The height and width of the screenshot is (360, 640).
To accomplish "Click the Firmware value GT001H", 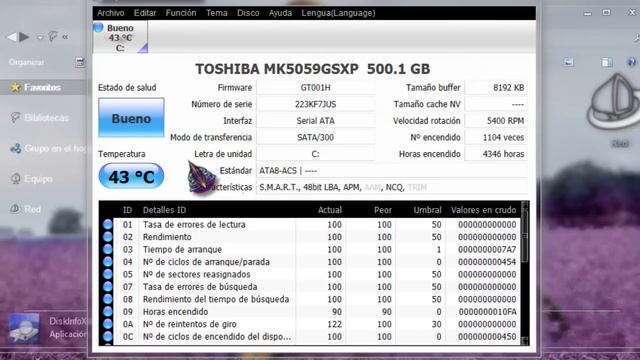I will (316, 87).
